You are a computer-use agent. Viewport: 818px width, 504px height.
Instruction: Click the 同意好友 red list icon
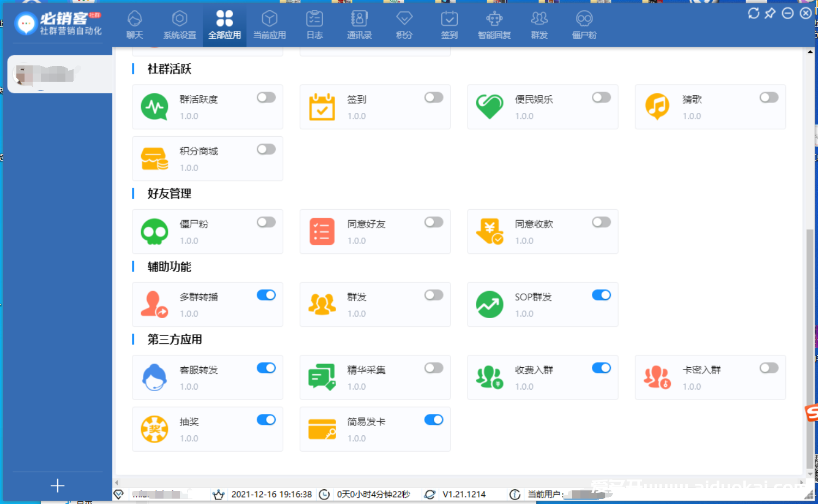coord(322,232)
